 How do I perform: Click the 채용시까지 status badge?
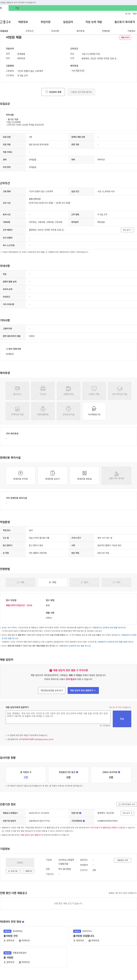pos(125,38)
